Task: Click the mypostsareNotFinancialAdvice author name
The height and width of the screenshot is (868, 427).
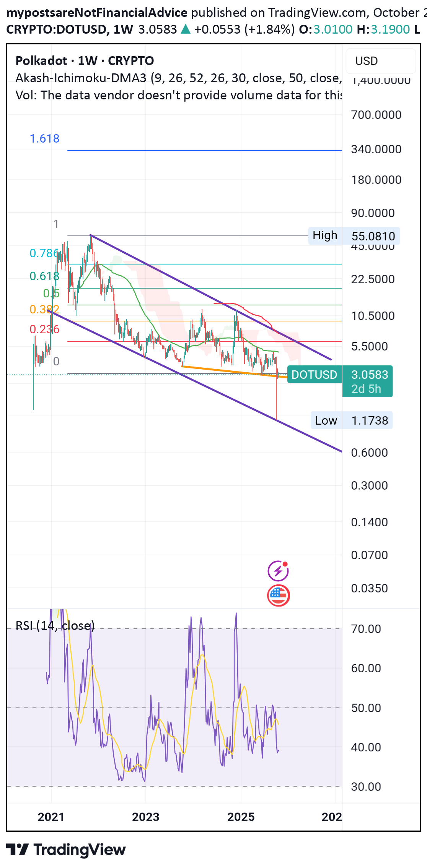Action: 97,13
